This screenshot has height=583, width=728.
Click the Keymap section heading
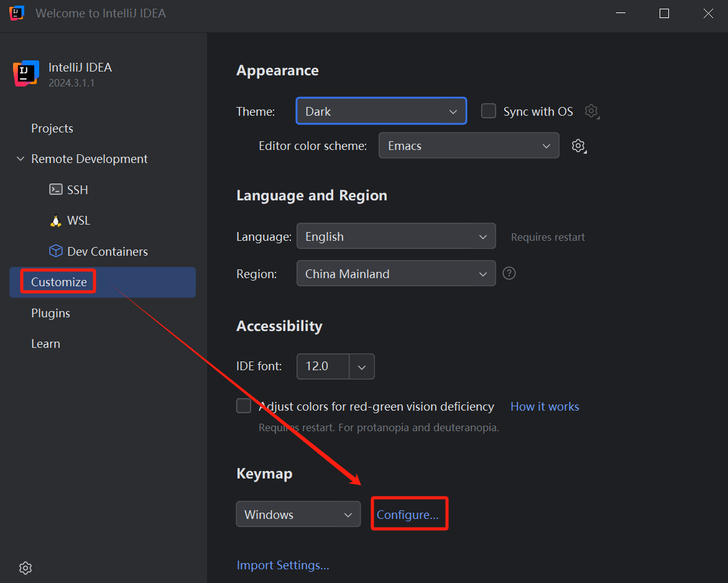265,473
